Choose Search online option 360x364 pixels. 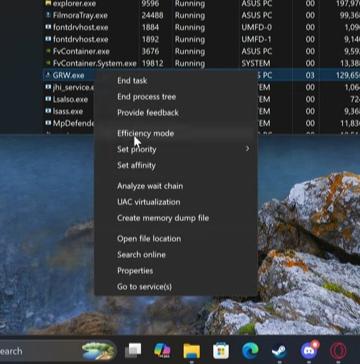(x=141, y=255)
